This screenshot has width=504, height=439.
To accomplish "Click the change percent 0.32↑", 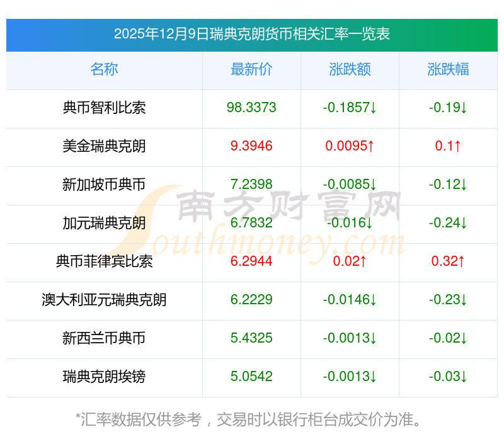I will coord(448,261).
